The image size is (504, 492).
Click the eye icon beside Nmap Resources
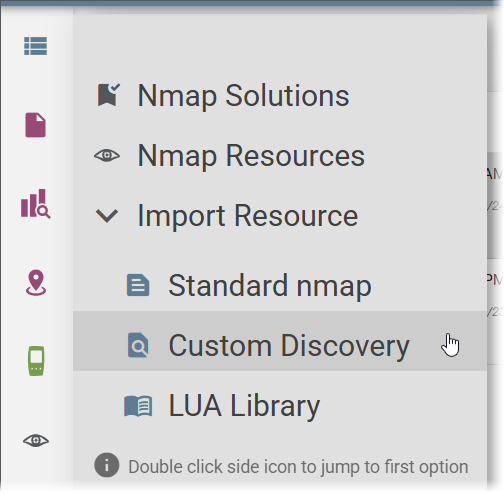[x=107, y=155]
